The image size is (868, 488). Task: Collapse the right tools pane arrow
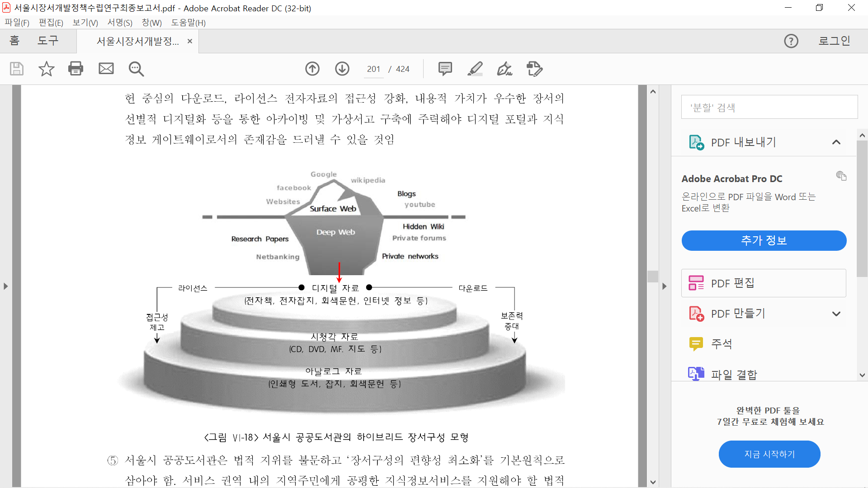(x=664, y=286)
